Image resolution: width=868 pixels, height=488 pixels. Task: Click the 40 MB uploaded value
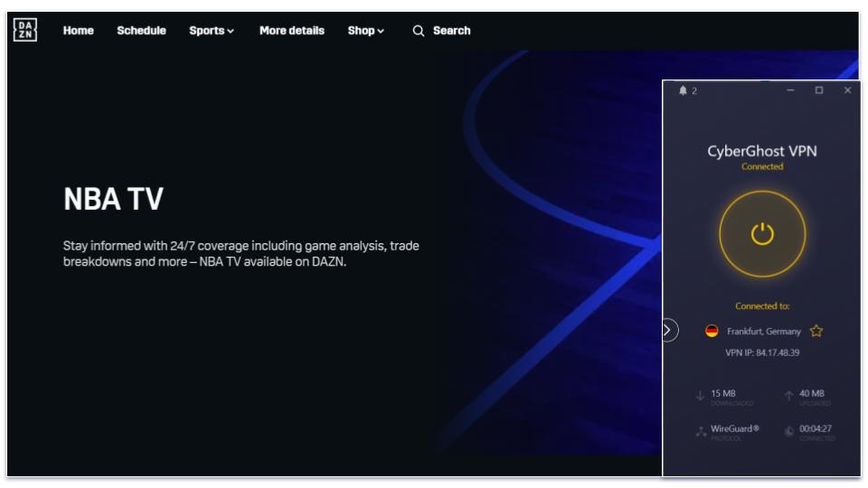tap(812, 393)
